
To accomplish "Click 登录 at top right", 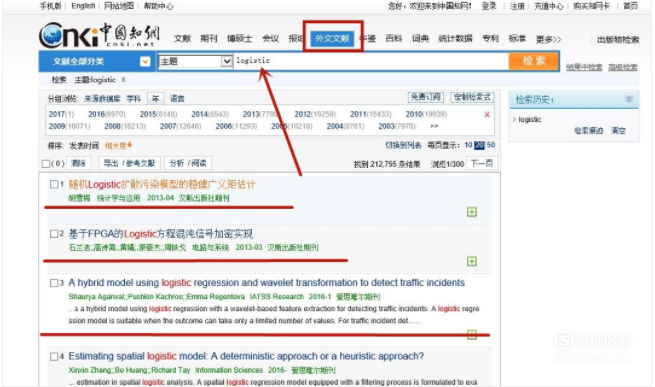I will coord(489,6).
